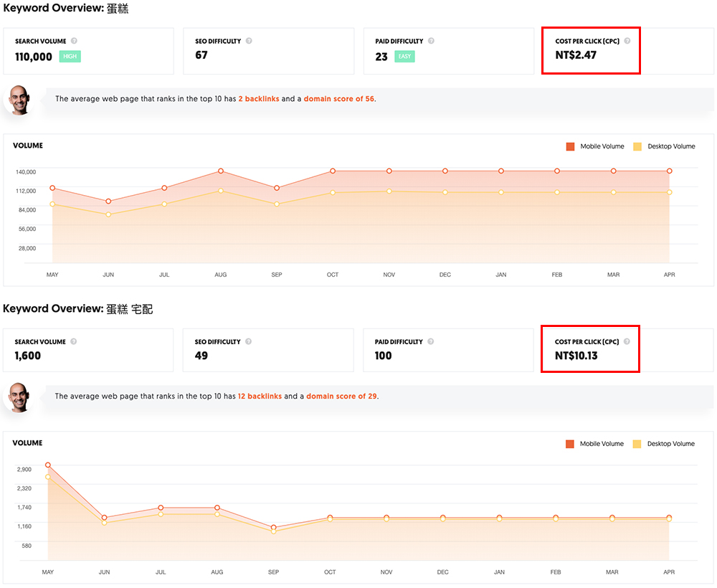Viewport: 717px width, 588px height.
Task: Click the EASY badge beside Paid Difficulty
Action: point(404,57)
